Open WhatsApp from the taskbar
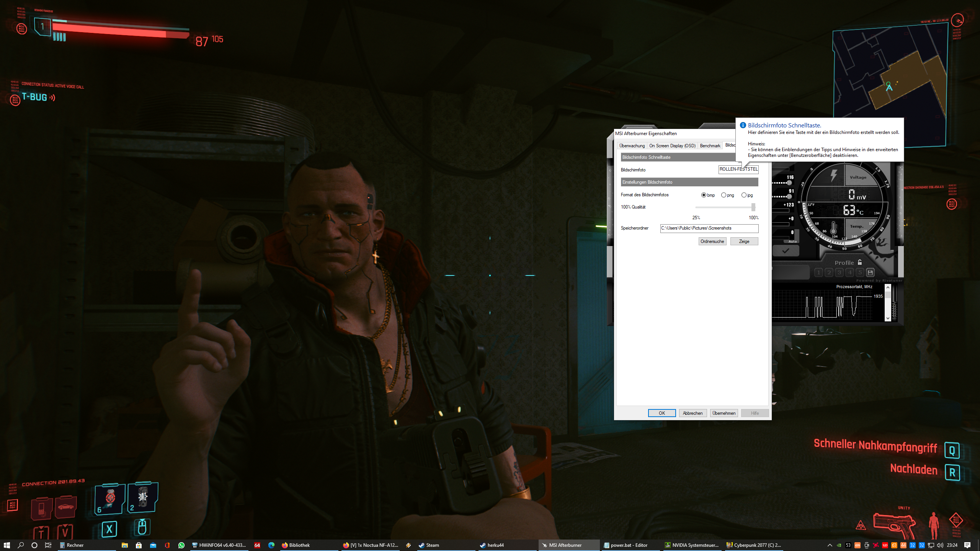Screen dimensions: 980x551 [x=181, y=545]
